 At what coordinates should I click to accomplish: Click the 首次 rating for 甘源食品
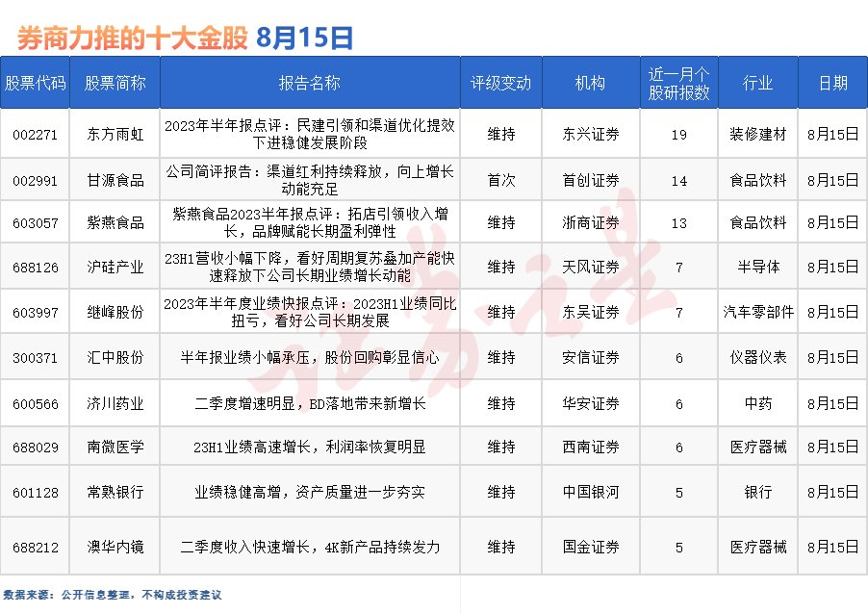pyautogui.click(x=501, y=180)
